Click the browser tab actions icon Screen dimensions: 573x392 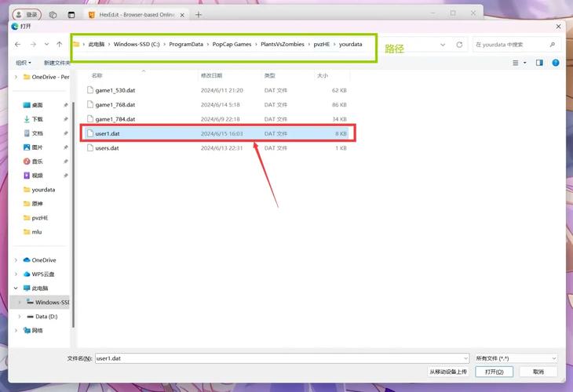(71, 15)
